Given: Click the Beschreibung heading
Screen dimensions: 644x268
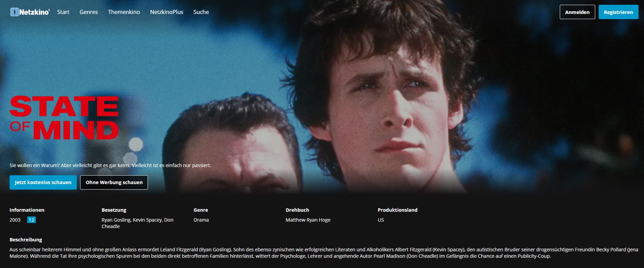Looking at the screenshot, I should 26,240.
